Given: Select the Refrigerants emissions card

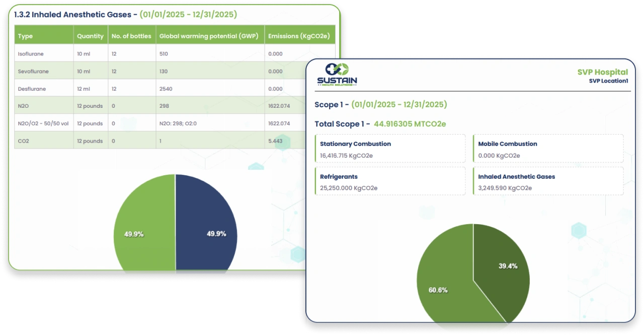Looking at the screenshot, I should (x=390, y=182).
